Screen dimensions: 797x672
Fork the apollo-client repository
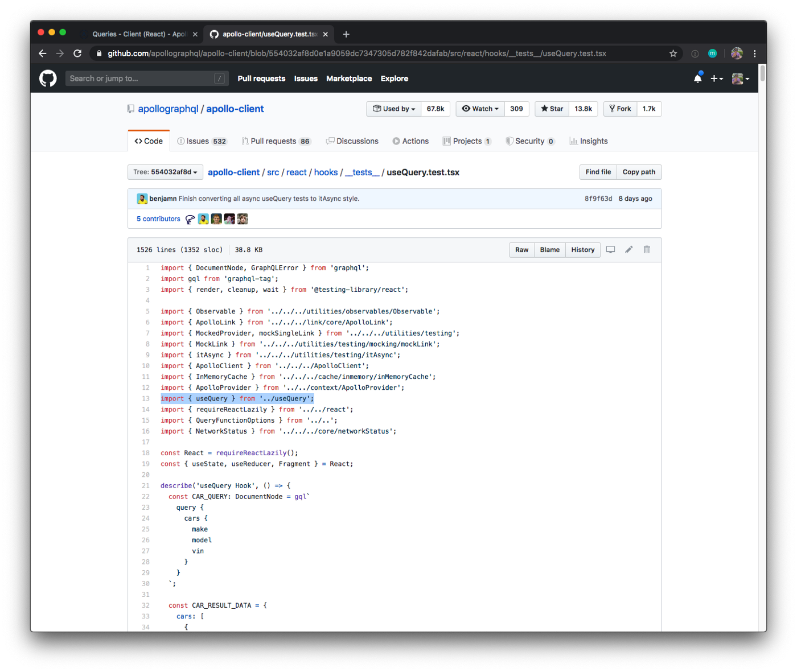coord(620,109)
